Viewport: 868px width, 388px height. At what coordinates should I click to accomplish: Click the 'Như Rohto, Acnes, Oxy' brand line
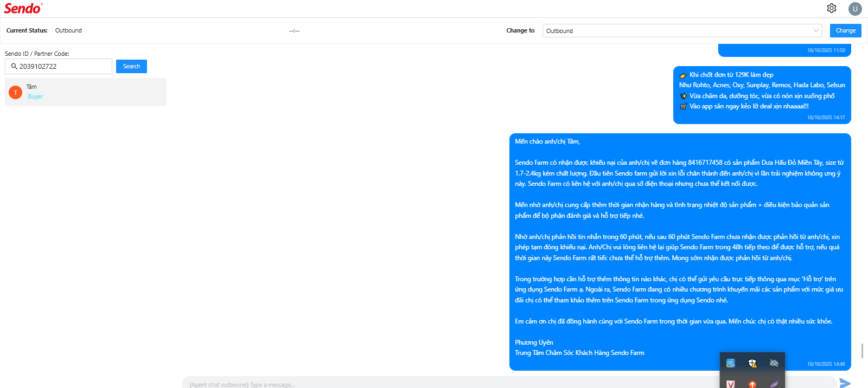(x=762, y=85)
